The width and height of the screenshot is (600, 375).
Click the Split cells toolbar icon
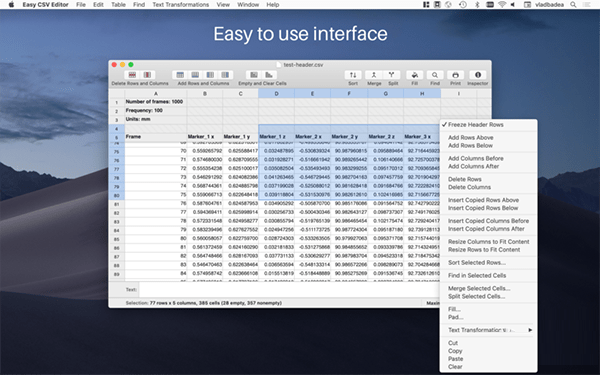pyautogui.click(x=391, y=75)
